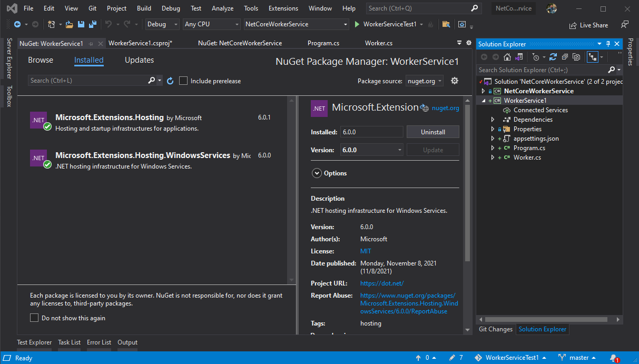Click Collapse All icon in Solution Explorer
The width and height of the screenshot is (639, 364).
coord(565,57)
